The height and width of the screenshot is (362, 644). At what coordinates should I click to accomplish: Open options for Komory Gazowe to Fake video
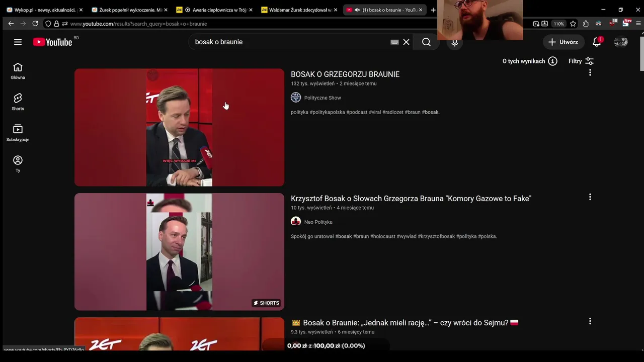click(590, 197)
